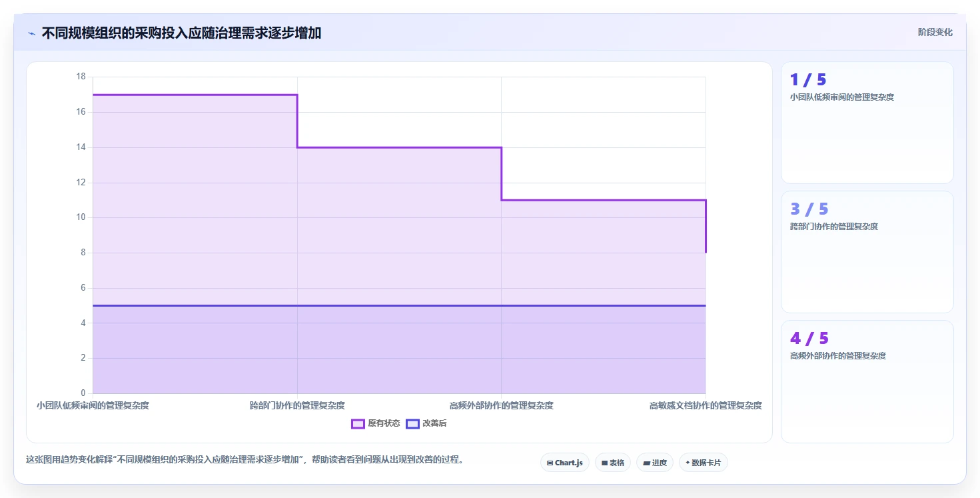Viewport: 980px width, 498px height.
Task: Select the 进度 tag
Action: click(x=655, y=463)
